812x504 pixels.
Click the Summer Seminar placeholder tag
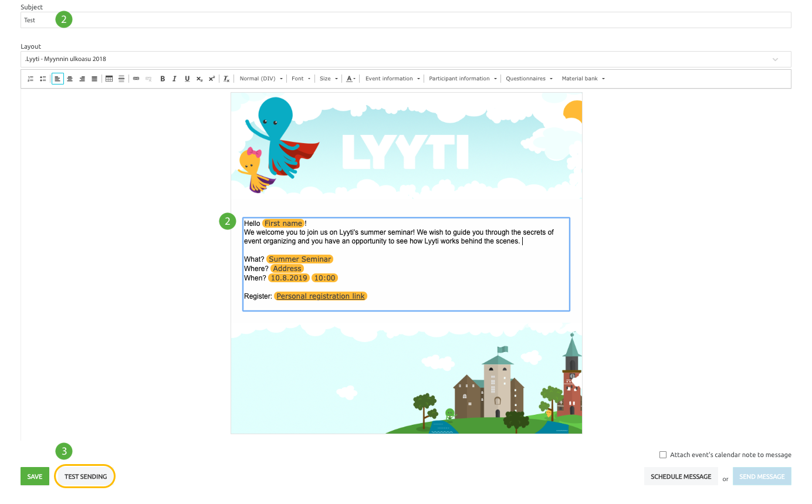pos(300,259)
